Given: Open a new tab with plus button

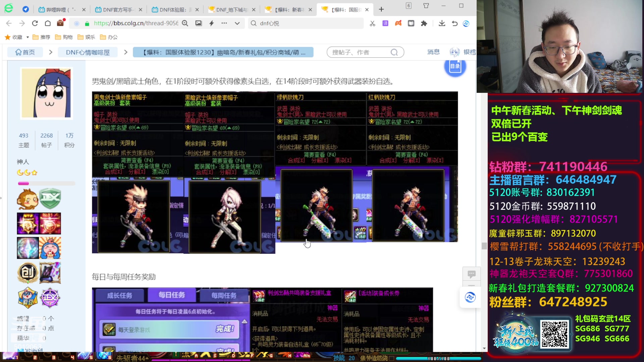Looking at the screenshot, I should click(x=381, y=9).
